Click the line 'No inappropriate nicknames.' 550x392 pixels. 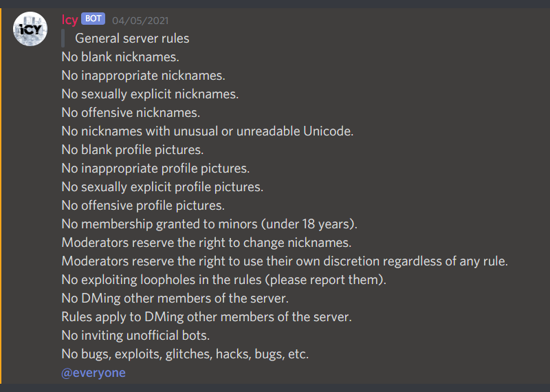click(144, 76)
